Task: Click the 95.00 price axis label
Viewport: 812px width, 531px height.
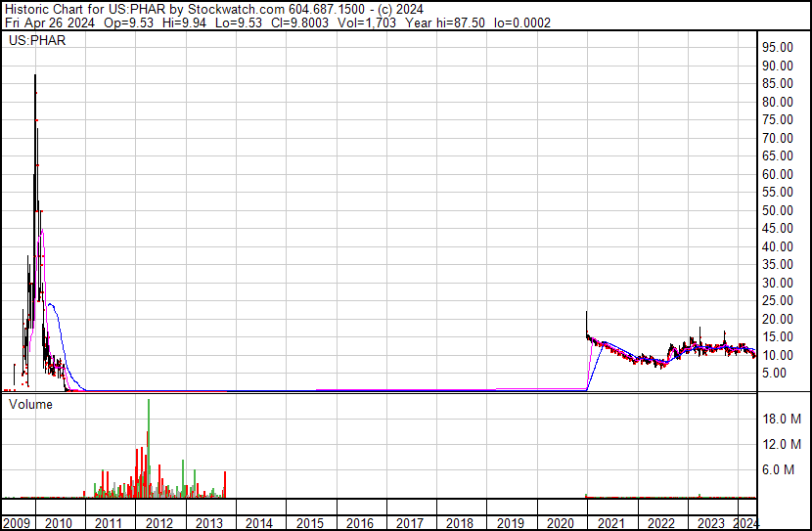Action: tap(780, 47)
